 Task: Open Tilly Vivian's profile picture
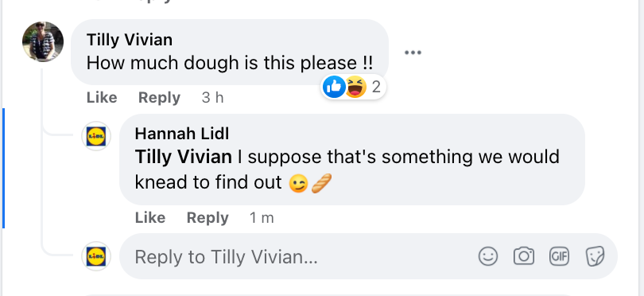[43, 41]
